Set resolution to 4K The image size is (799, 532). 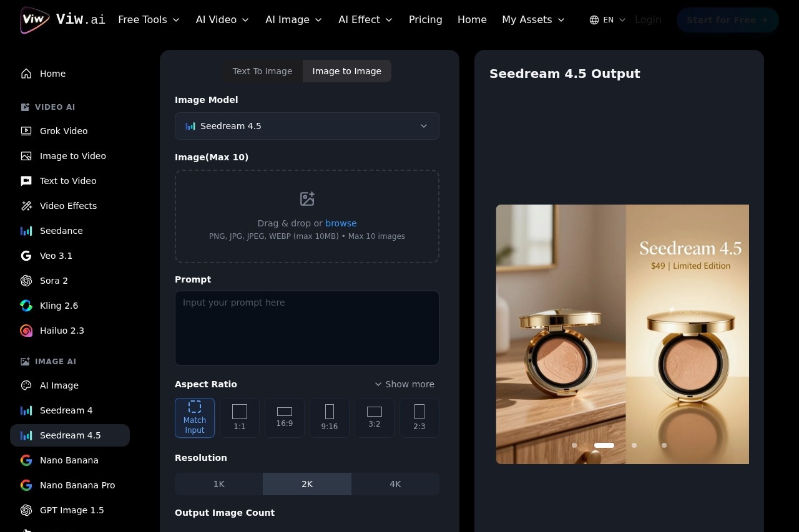click(395, 484)
